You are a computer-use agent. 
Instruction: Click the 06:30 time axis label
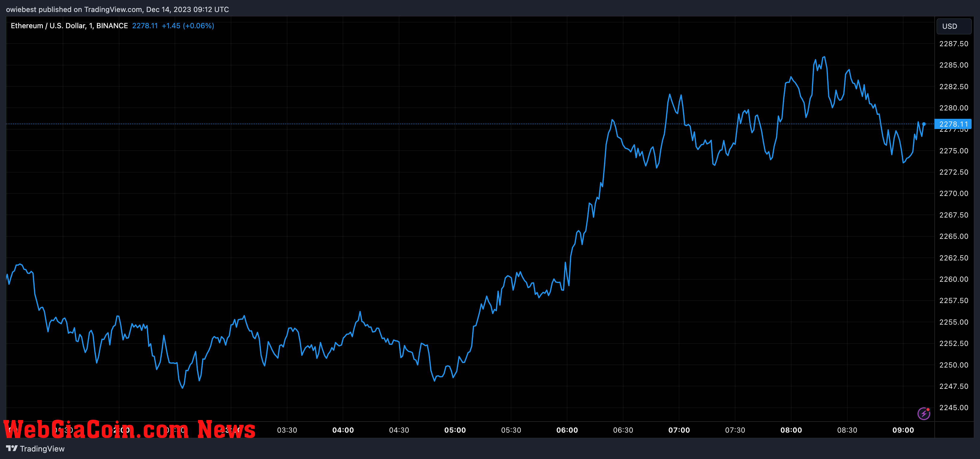[x=623, y=430]
